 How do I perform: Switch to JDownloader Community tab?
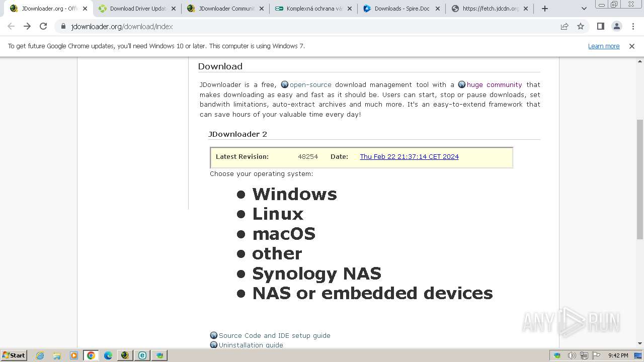click(x=225, y=9)
